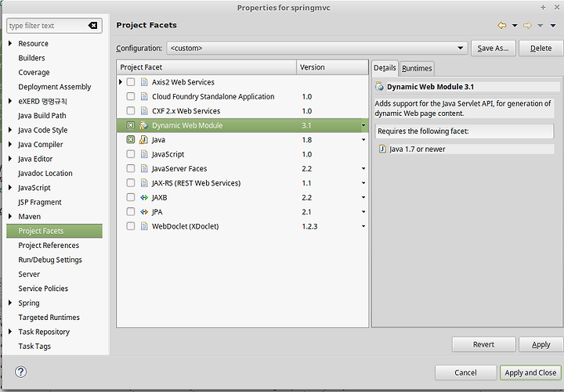Expand the Axis2 Web Services tree row
The height and width of the screenshot is (392, 564).
(121, 82)
